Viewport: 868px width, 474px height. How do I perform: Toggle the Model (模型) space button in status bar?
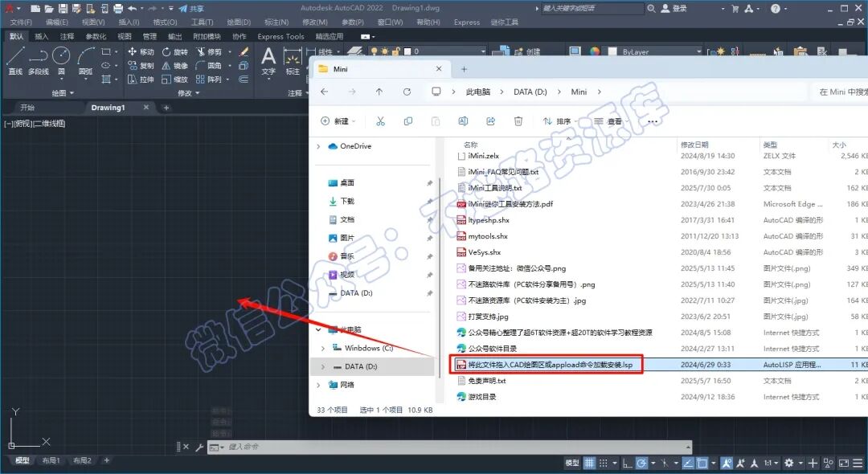(x=572, y=463)
